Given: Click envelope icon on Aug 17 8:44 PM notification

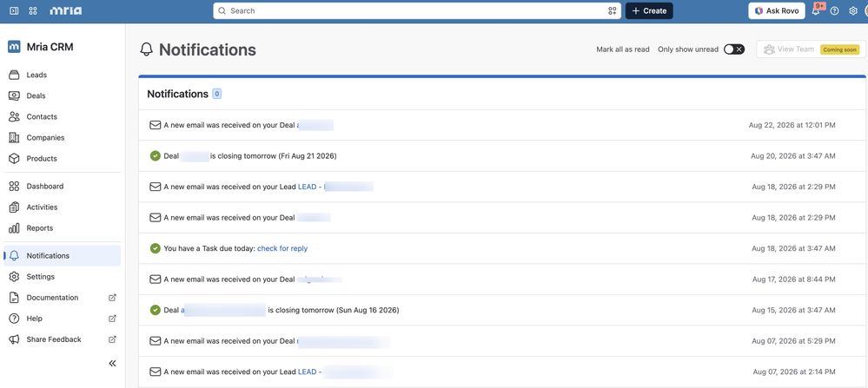Looking at the screenshot, I should click(155, 279).
